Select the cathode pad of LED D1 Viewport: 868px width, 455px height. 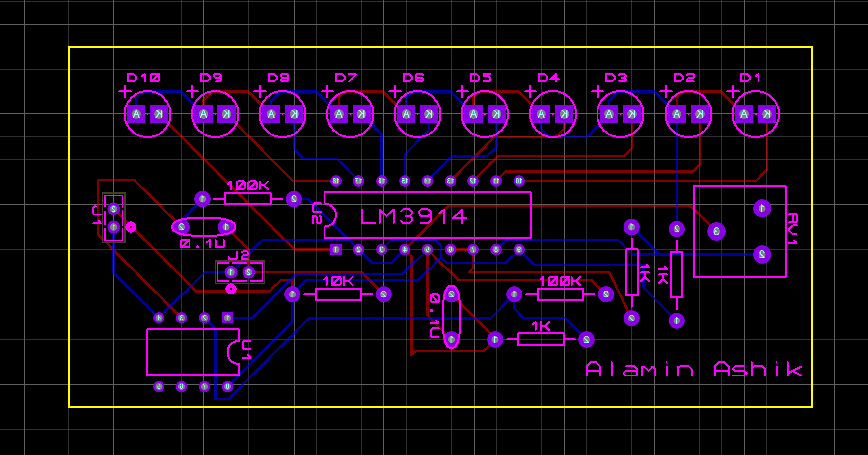(x=766, y=114)
